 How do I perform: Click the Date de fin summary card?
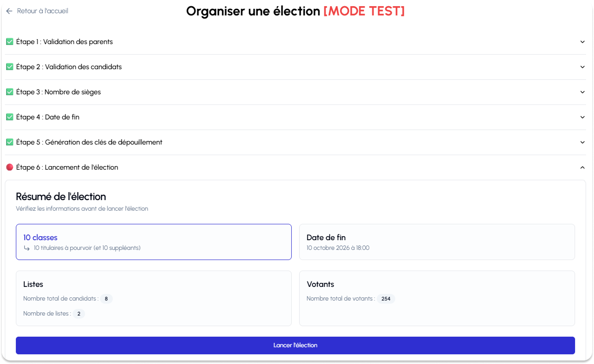pos(437,242)
